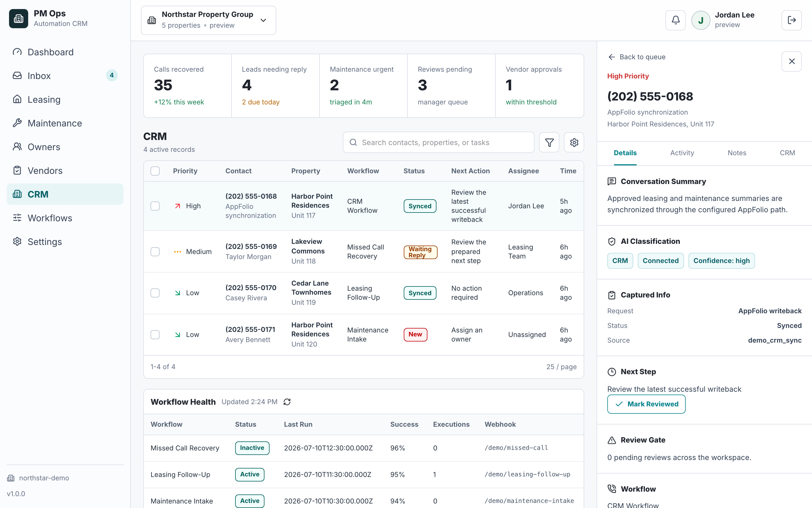The image size is (812, 508).
Task: Check the Taylor Morgan row checkbox
Action: tap(155, 252)
